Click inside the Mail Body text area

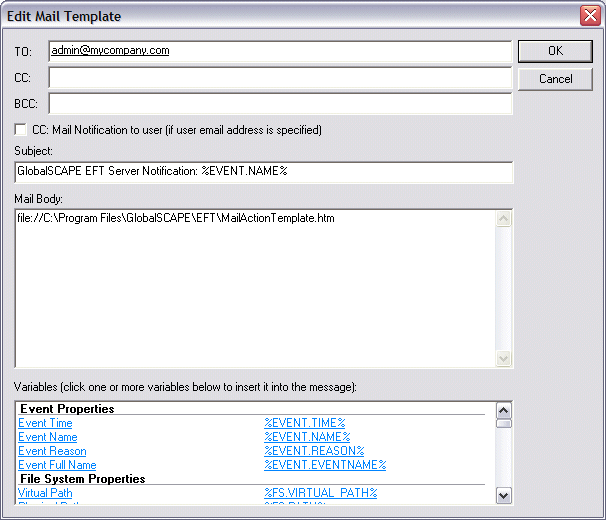[x=255, y=288]
